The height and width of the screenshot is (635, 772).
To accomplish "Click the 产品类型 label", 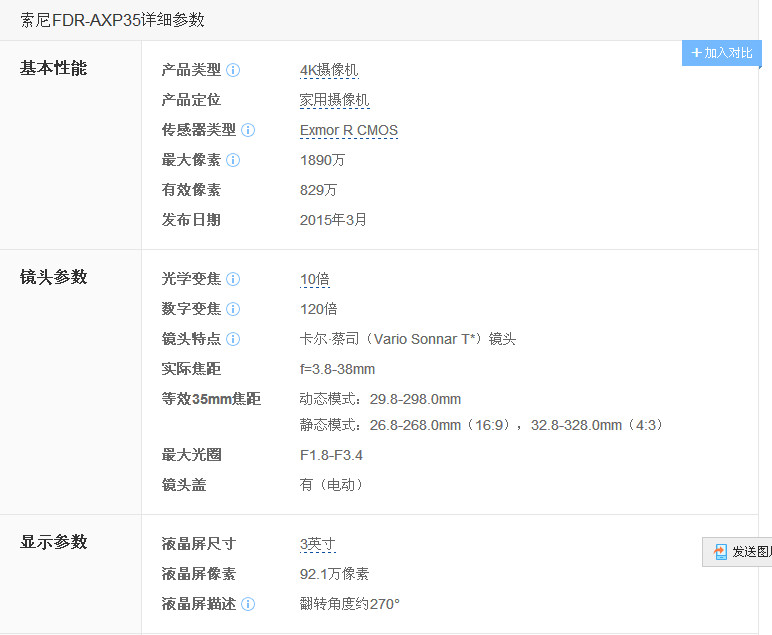I will [x=191, y=70].
